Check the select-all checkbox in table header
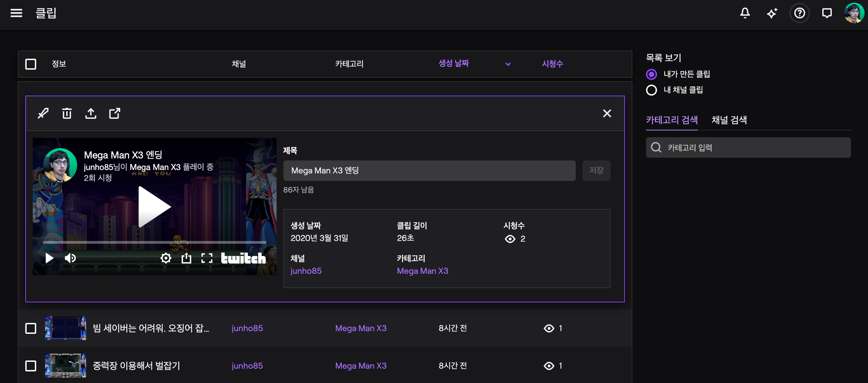Image resolution: width=868 pixels, height=383 pixels. coord(31,64)
